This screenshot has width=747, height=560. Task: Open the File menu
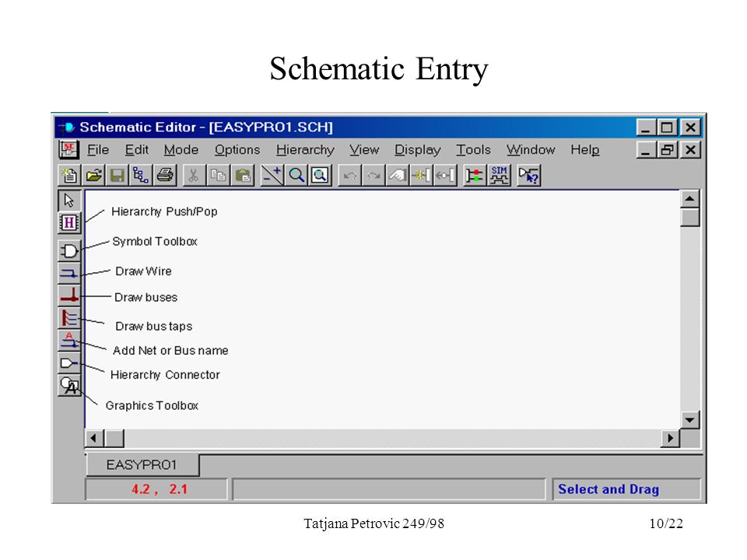98,150
